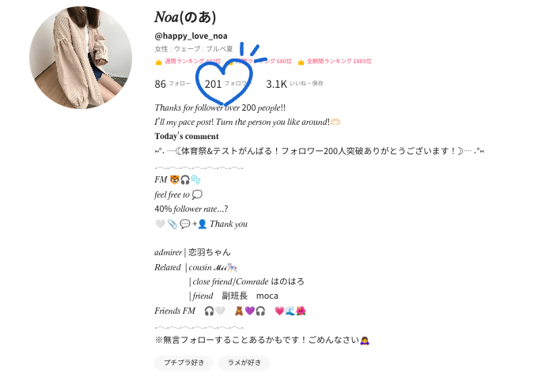
Task: Open the 週間ランキング weekly ranking link
Action: [x=193, y=62]
